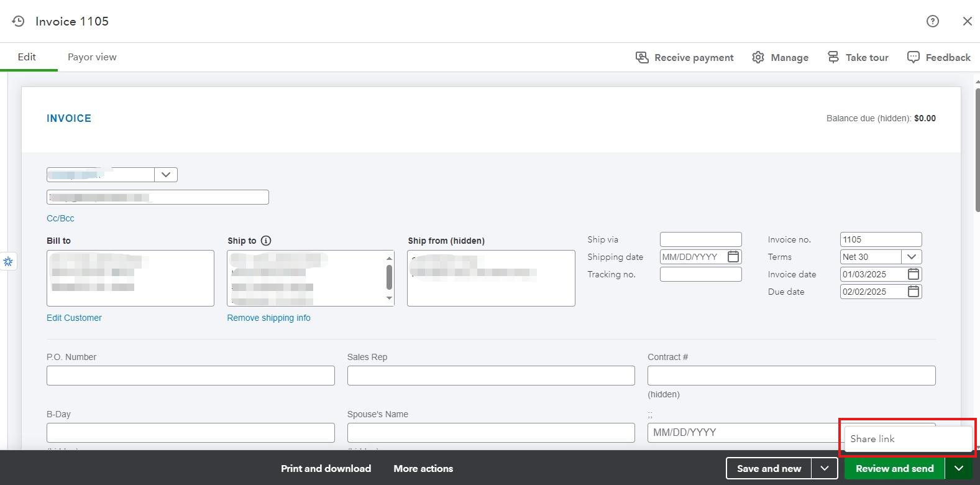Screen dimensions: 980x485
Task: Switch to the Payor view tab
Action: [92, 57]
